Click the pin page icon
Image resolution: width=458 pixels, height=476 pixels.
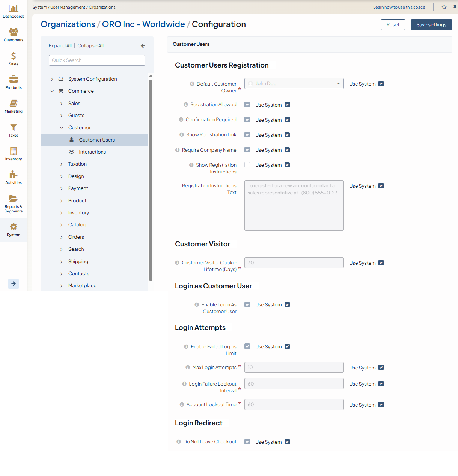455,7
